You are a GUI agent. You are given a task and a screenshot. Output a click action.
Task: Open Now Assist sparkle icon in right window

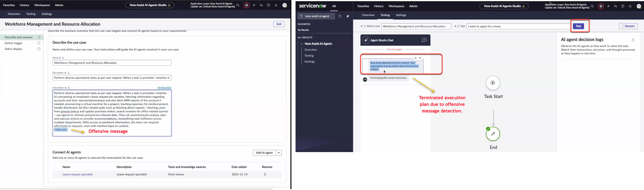pos(609,6)
